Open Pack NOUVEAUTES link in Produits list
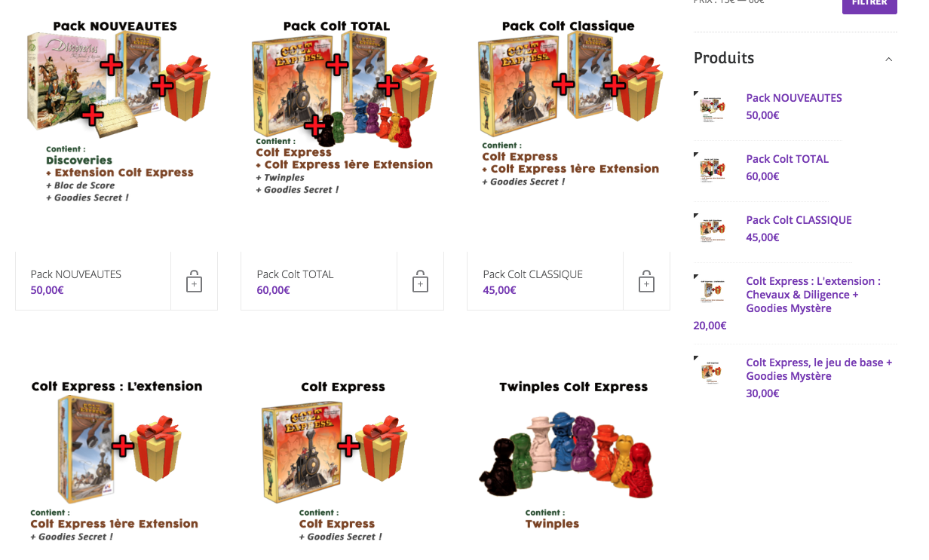This screenshot has width=929, height=560. (794, 98)
